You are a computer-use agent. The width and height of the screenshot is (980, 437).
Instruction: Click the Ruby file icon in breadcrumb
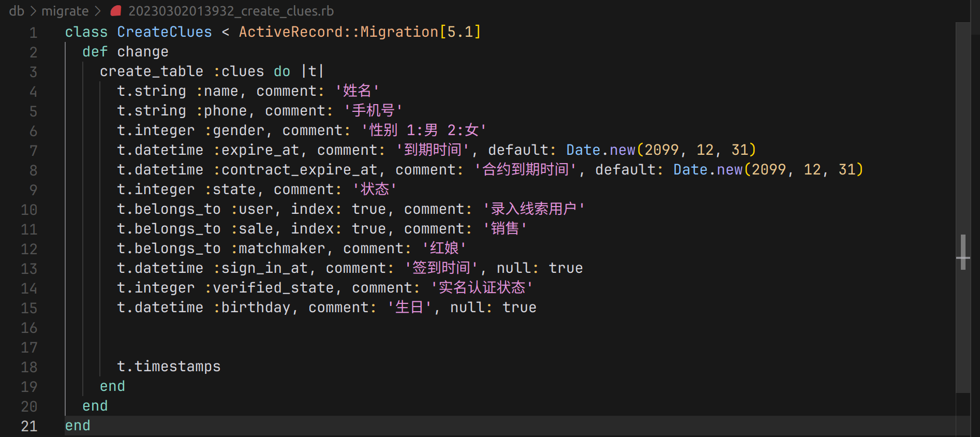tap(116, 11)
